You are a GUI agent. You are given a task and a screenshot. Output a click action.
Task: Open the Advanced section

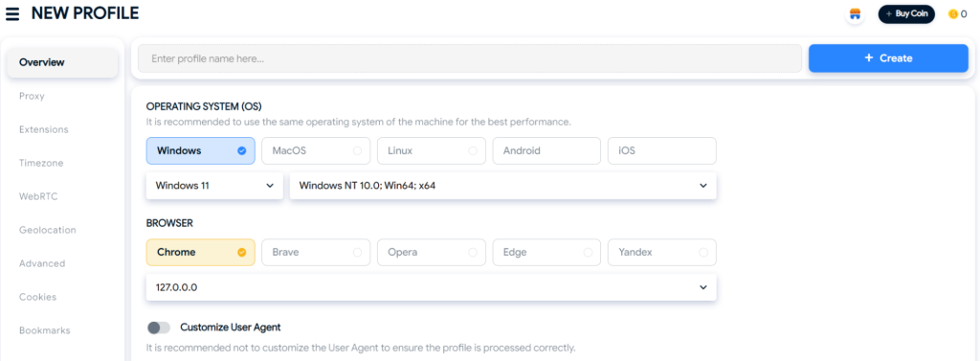coord(42,263)
